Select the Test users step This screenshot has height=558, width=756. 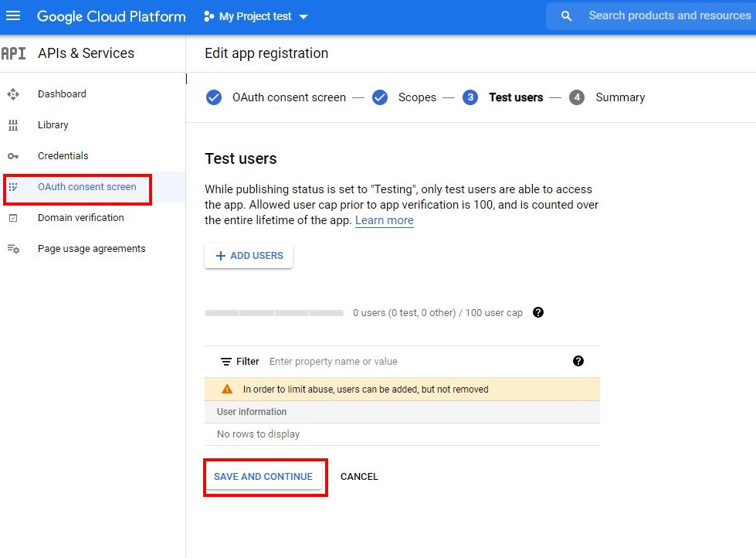pyautogui.click(x=516, y=97)
